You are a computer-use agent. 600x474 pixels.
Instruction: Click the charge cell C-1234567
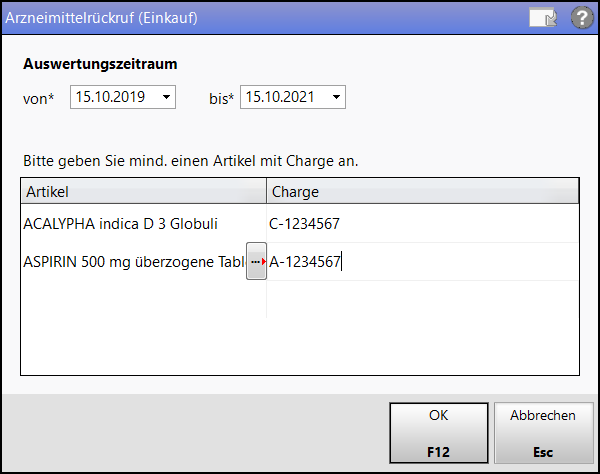(422, 224)
